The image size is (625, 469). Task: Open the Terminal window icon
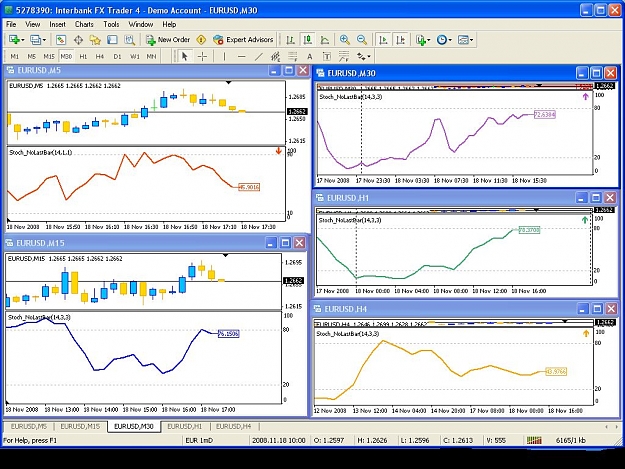[112, 39]
